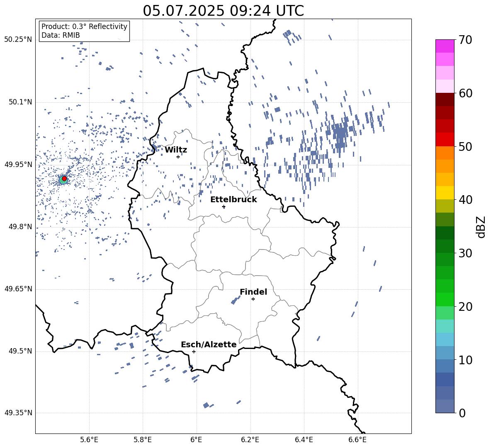Click the Esch/Alzette city label
491x448 pixels.
point(209,345)
